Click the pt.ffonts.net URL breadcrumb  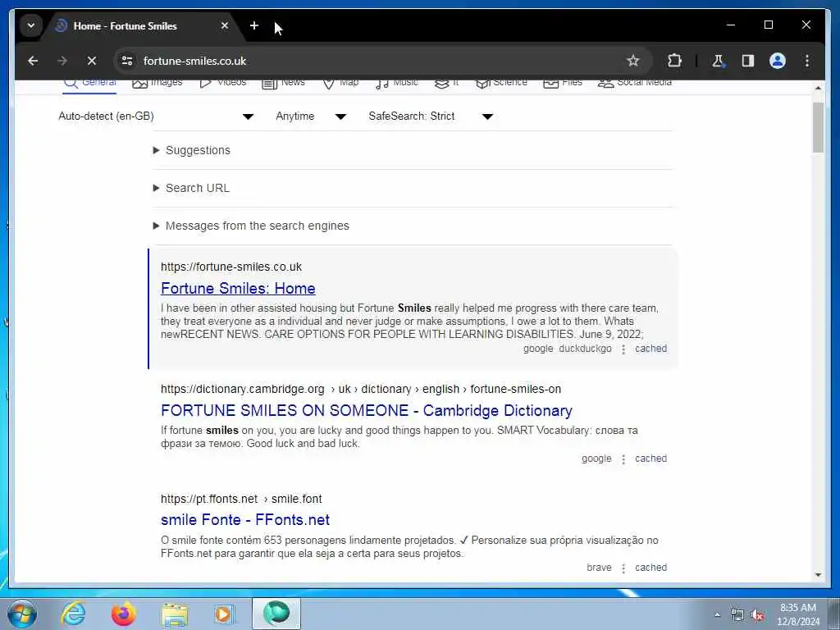241,499
